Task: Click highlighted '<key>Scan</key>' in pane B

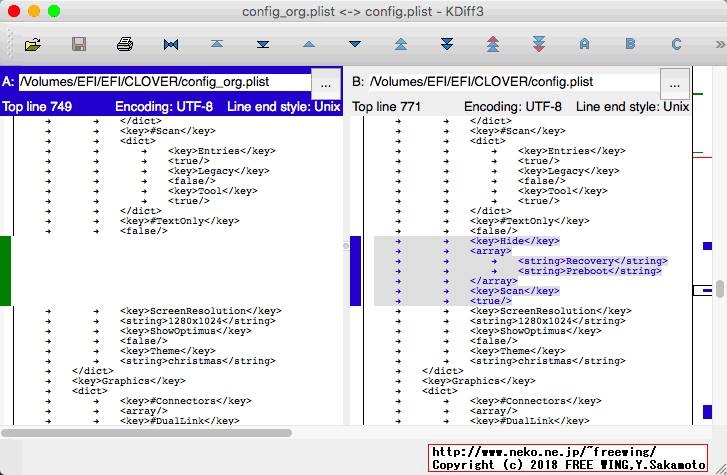Action: 515,291
